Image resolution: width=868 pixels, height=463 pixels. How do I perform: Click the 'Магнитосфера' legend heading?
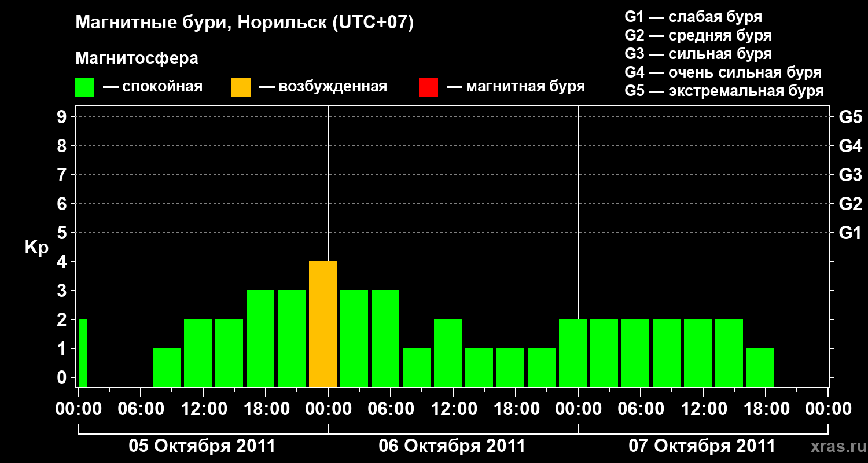[x=137, y=58]
